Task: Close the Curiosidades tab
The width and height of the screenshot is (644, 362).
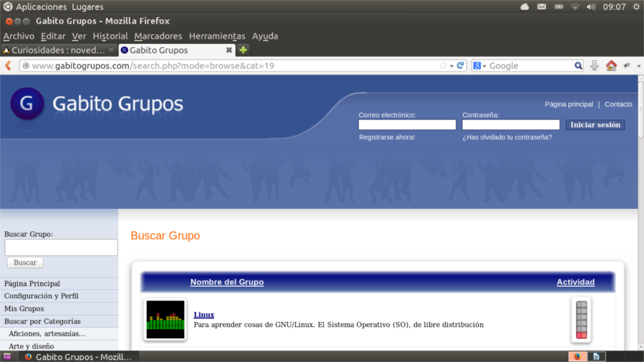Action: [x=111, y=50]
